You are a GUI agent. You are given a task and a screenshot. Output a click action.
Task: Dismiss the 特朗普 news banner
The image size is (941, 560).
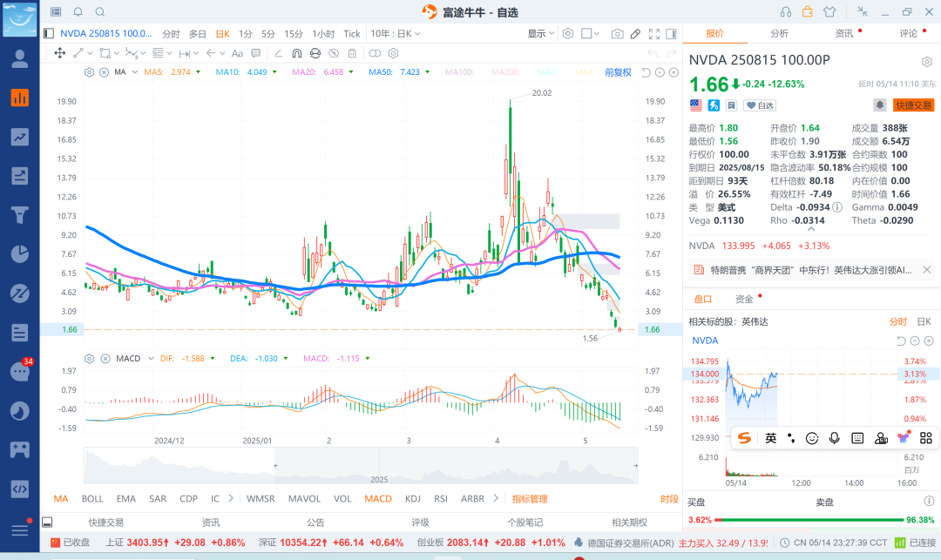click(x=926, y=270)
